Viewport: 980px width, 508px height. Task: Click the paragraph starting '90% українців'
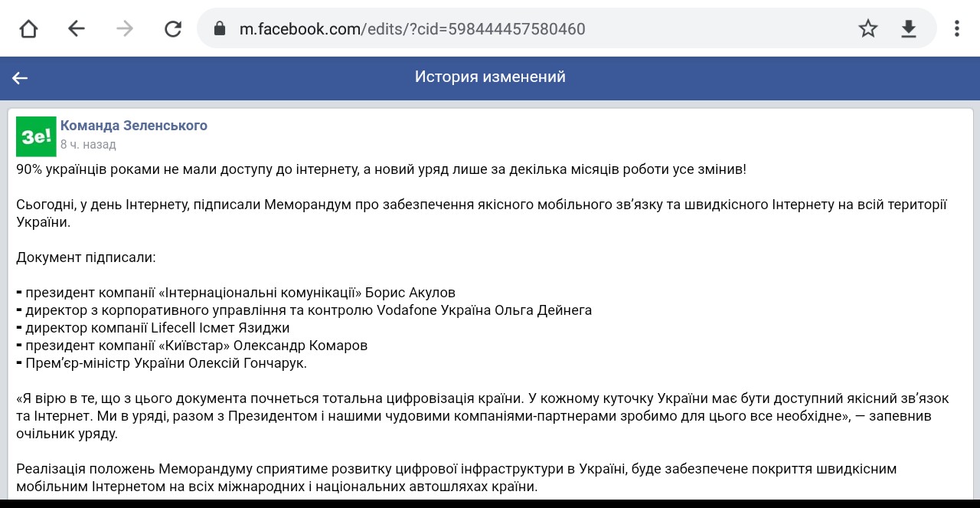click(381, 169)
